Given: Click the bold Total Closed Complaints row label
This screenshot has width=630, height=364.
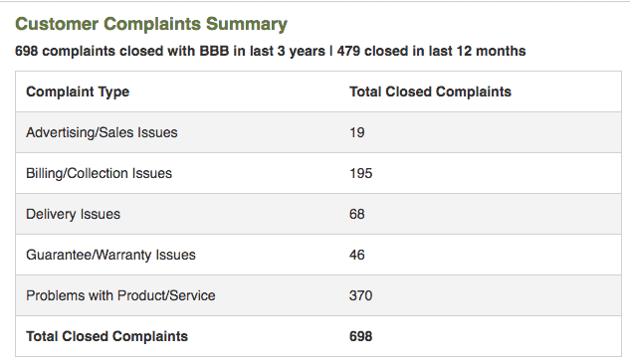Looking at the screenshot, I should coord(106,336).
